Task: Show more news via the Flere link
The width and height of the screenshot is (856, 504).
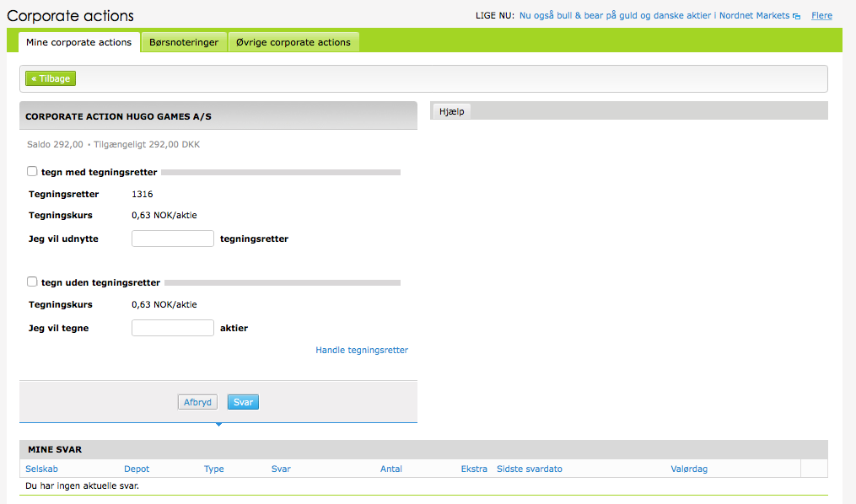Action: (821, 15)
